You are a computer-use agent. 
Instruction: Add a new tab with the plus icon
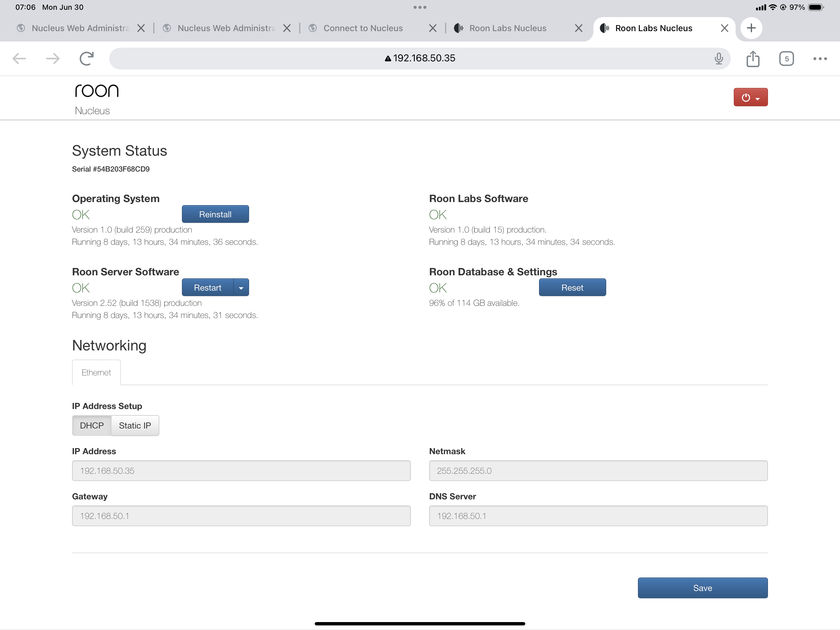(751, 28)
